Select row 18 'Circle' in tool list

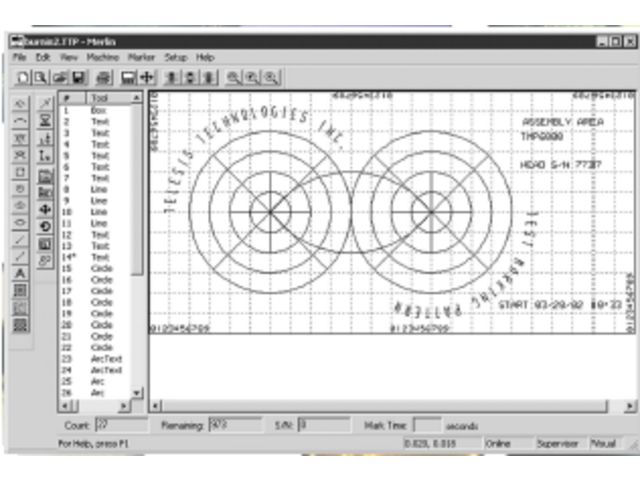click(x=96, y=302)
